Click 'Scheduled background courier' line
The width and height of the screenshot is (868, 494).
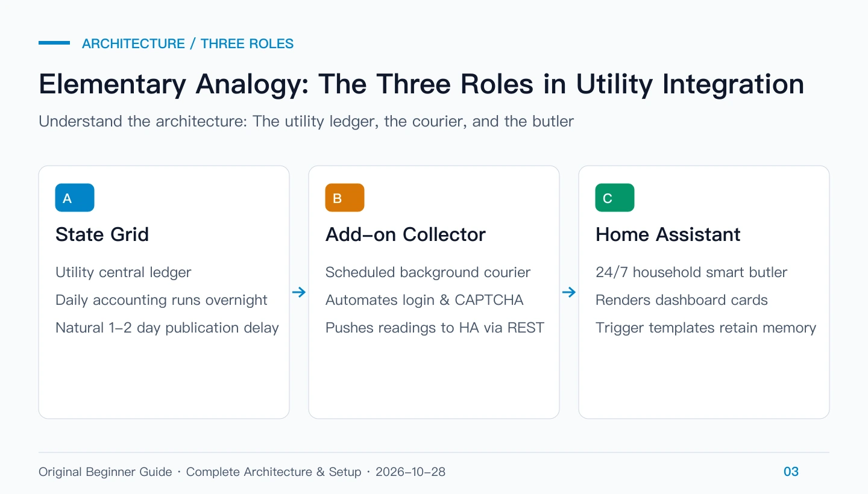coord(428,272)
